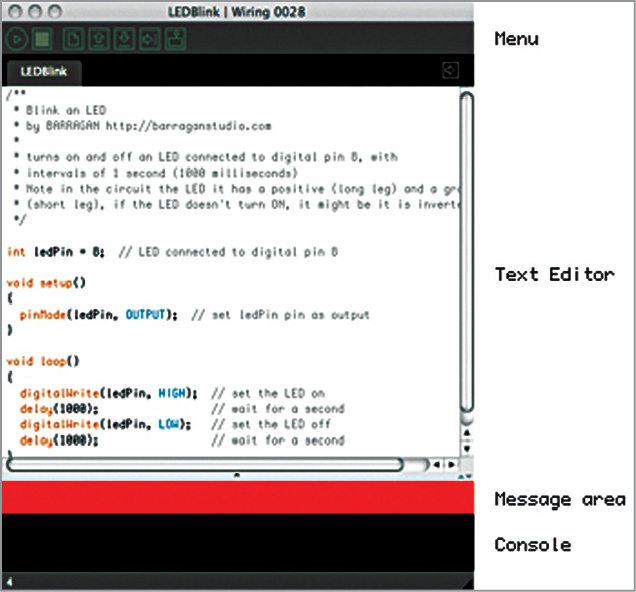636x592 pixels.
Task: Click the red message area bar
Action: click(x=236, y=498)
